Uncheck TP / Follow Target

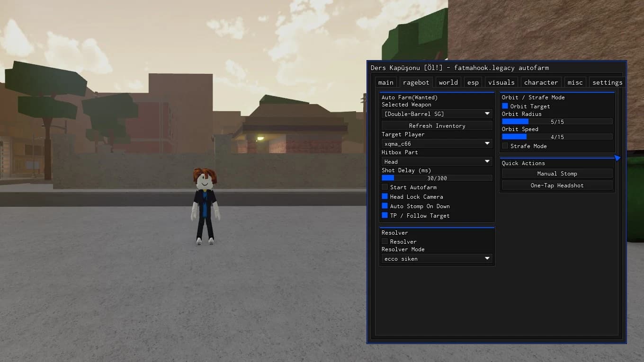[x=385, y=215]
